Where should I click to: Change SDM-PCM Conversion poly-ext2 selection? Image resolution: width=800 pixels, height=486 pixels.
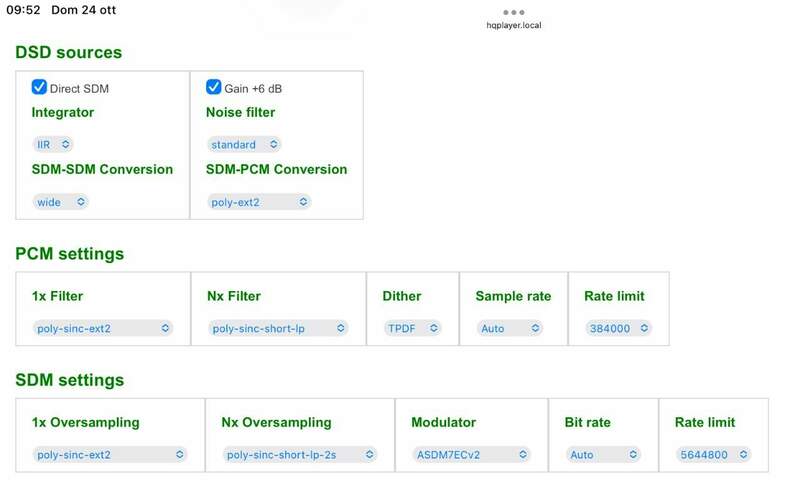pos(259,201)
